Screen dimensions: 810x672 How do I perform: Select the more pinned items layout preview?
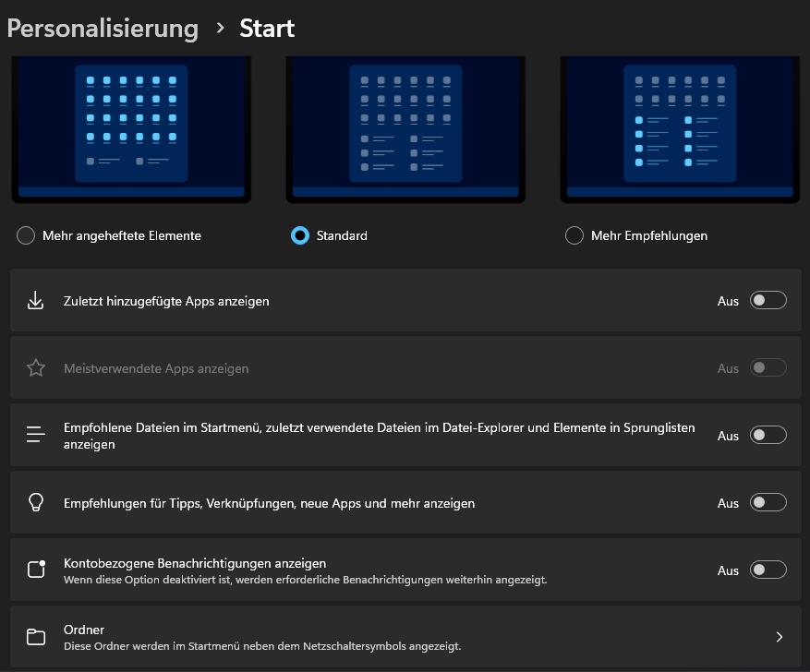[131, 129]
